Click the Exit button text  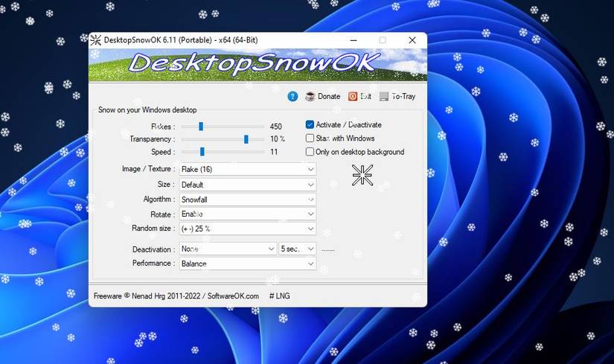pos(365,96)
